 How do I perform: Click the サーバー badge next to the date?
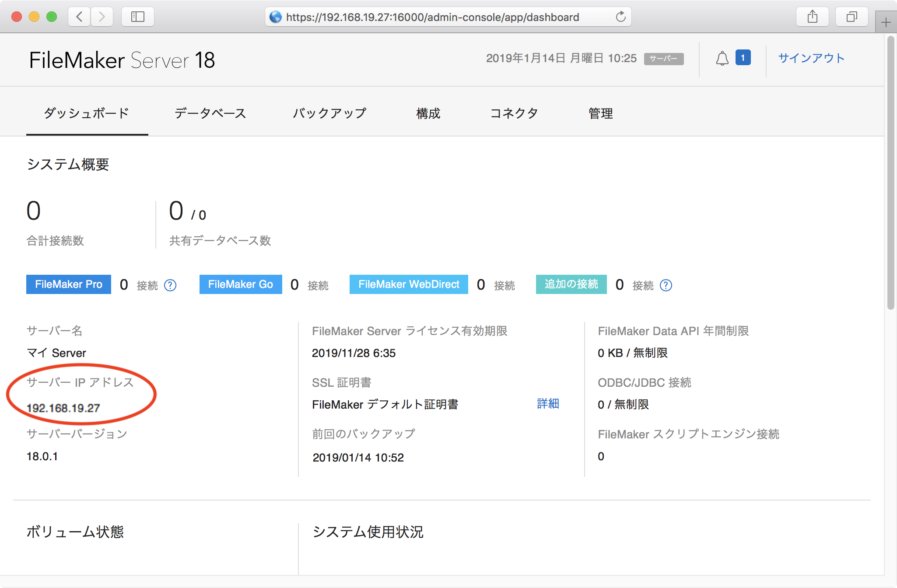[664, 59]
